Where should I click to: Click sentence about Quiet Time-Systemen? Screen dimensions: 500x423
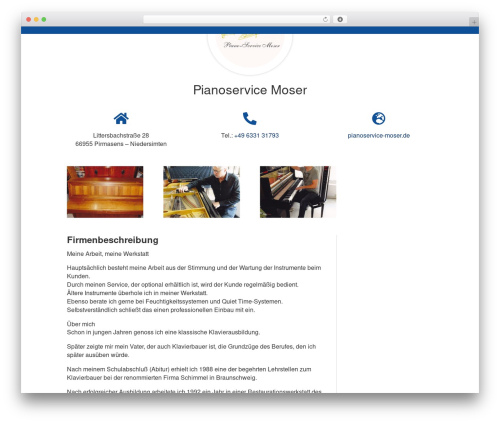(x=175, y=301)
